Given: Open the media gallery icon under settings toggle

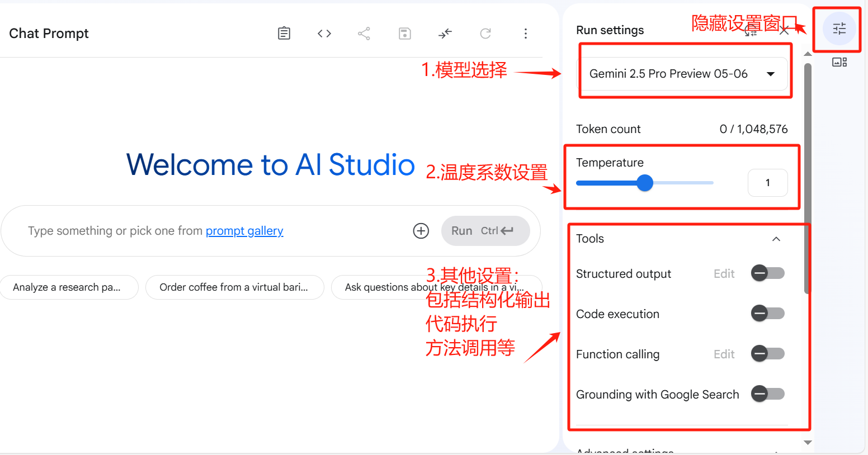Looking at the screenshot, I should [839, 62].
